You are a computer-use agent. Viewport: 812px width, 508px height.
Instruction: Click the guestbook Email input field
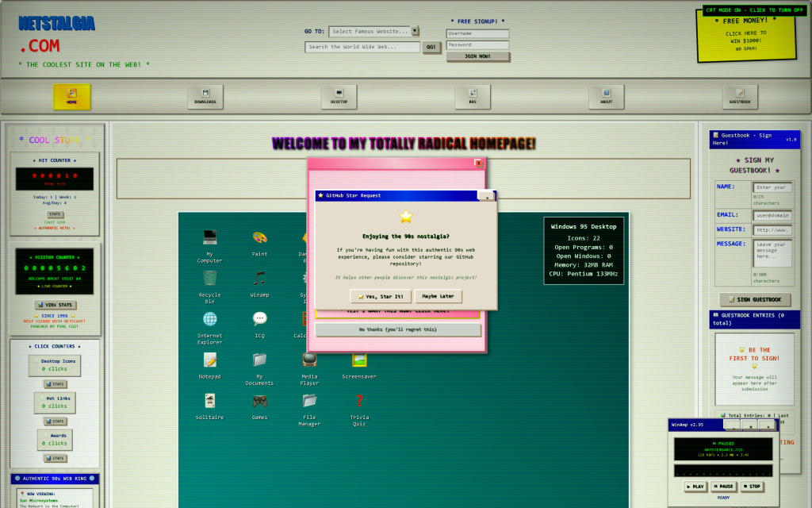[772, 215]
